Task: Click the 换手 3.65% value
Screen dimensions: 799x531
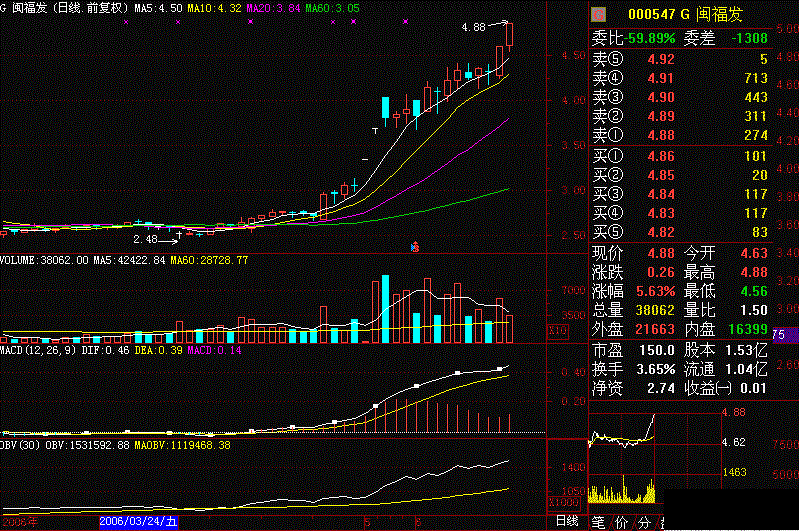Action: 656,369
